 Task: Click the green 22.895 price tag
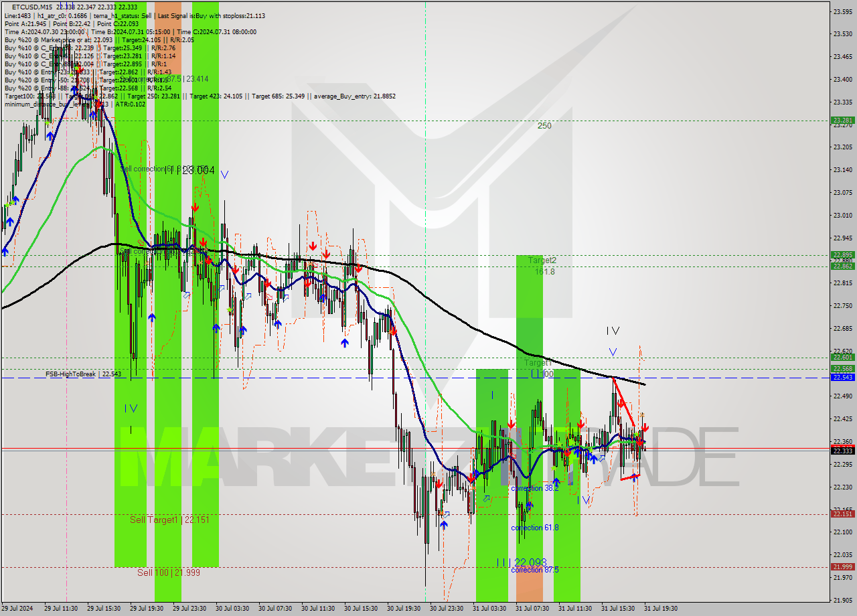842,254
